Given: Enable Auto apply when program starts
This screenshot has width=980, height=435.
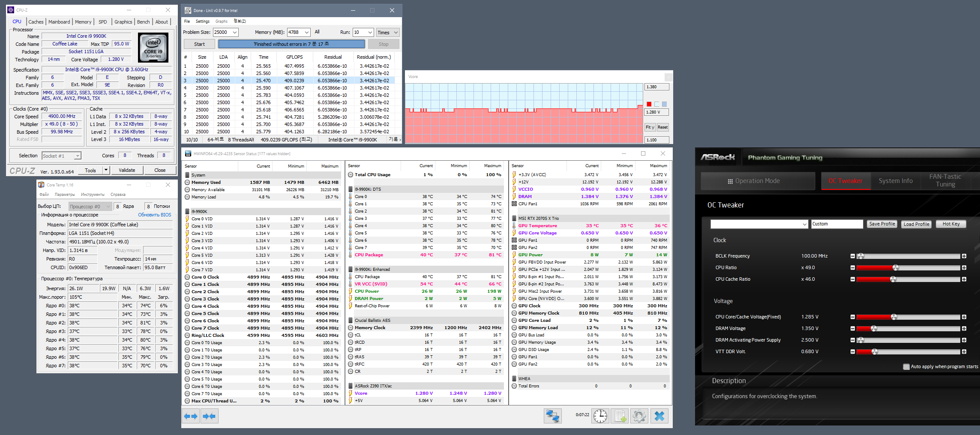Looking at the screenshot, I should [x=906, y=367].
